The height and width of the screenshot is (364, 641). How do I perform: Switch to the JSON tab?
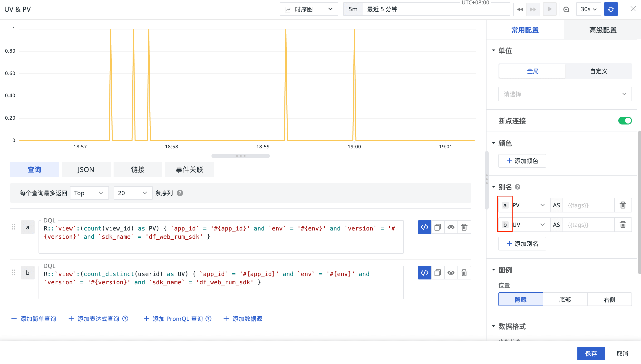point(86,170)
